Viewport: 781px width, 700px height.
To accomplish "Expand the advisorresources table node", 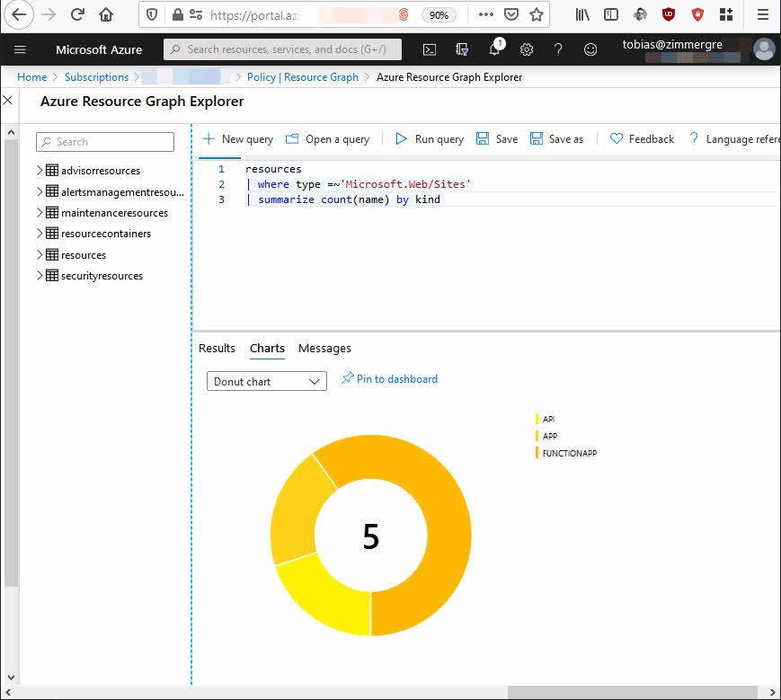I will click(x=40, y=170).
